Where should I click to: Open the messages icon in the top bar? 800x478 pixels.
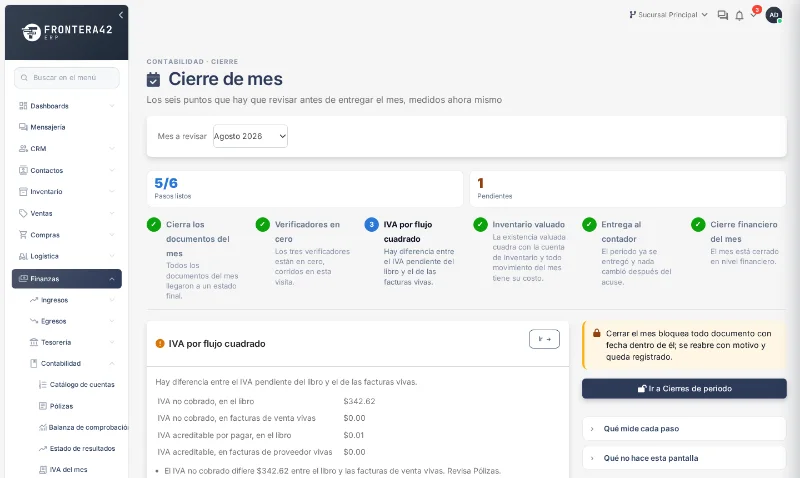722,15
